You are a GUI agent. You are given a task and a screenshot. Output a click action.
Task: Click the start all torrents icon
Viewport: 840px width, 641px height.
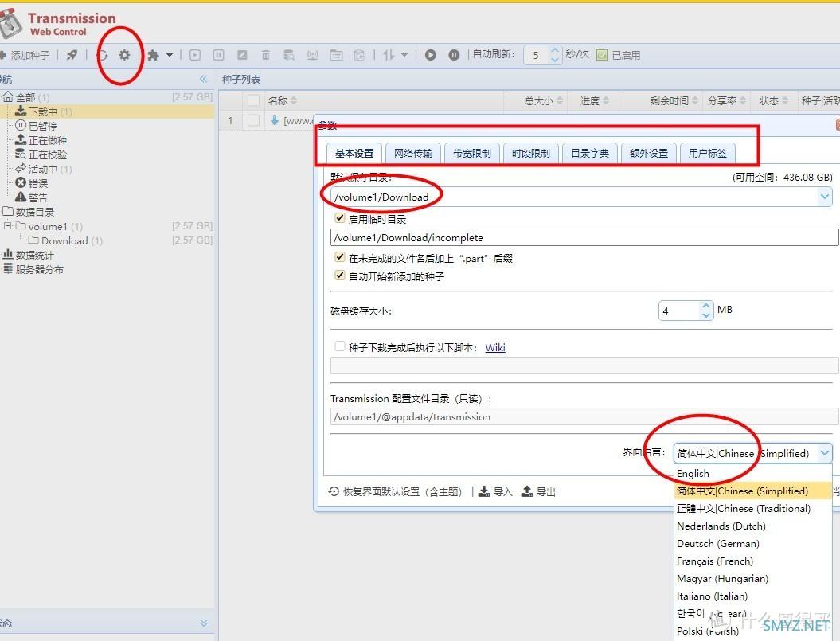pos(430,55)
